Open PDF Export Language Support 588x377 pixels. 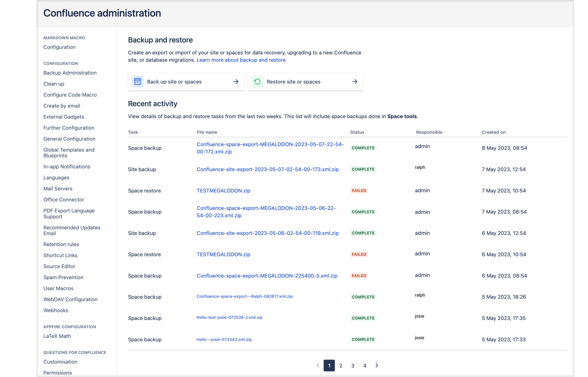[69, 213]
